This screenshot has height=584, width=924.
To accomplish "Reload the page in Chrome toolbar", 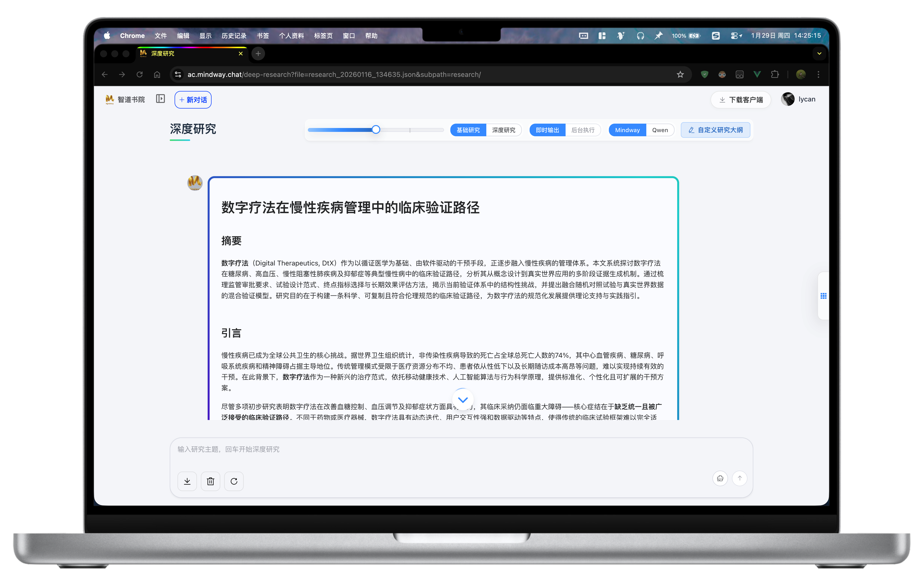I will [x=140, y=74].
